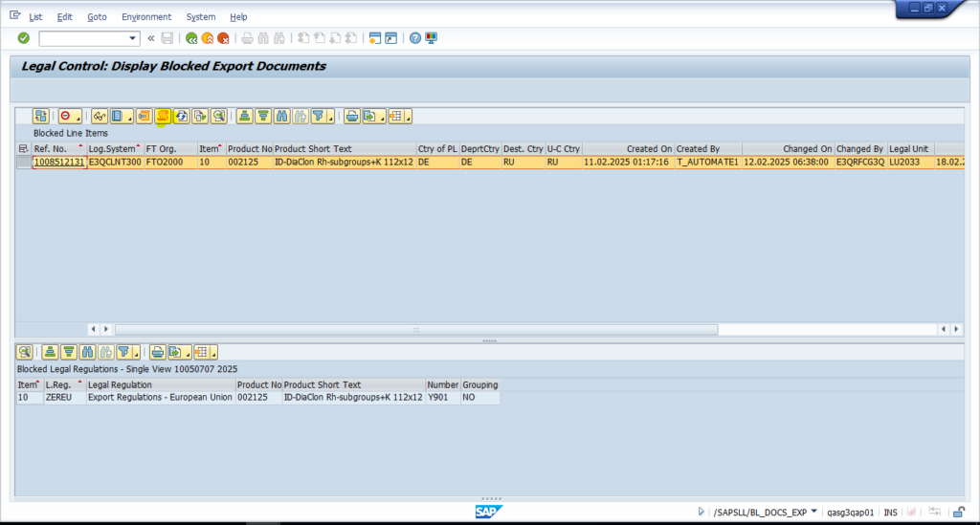Click the Print icon in the Legal Regulations toolbar

pos(158,352)
